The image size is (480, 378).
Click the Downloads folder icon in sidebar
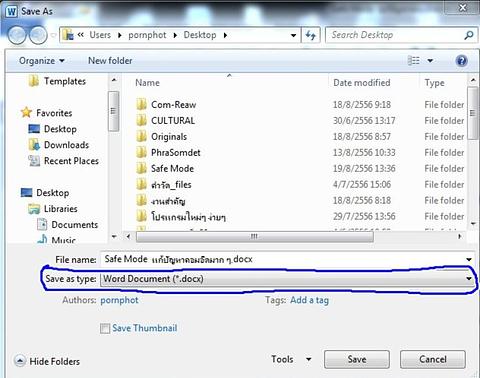point(34,145)
